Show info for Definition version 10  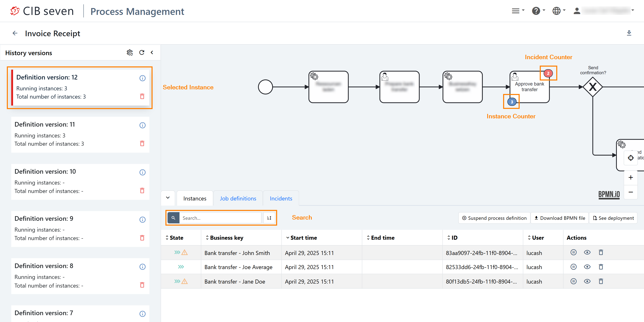142,172
